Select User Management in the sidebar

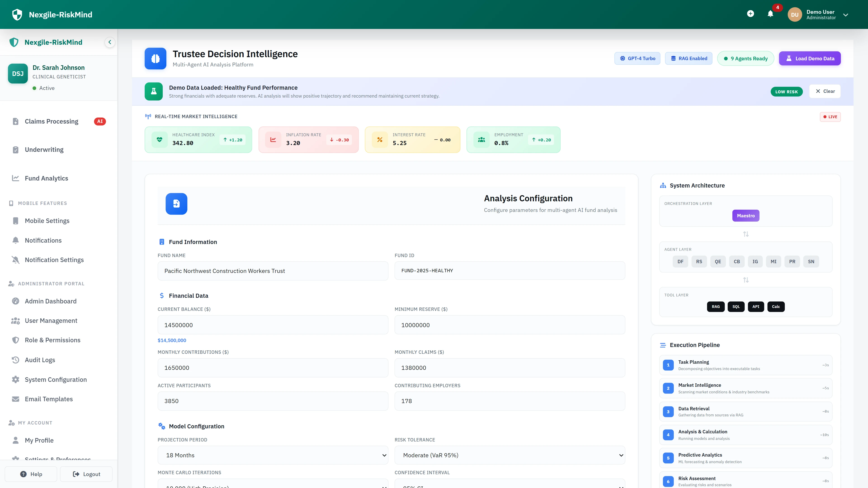tap(51, 321)
